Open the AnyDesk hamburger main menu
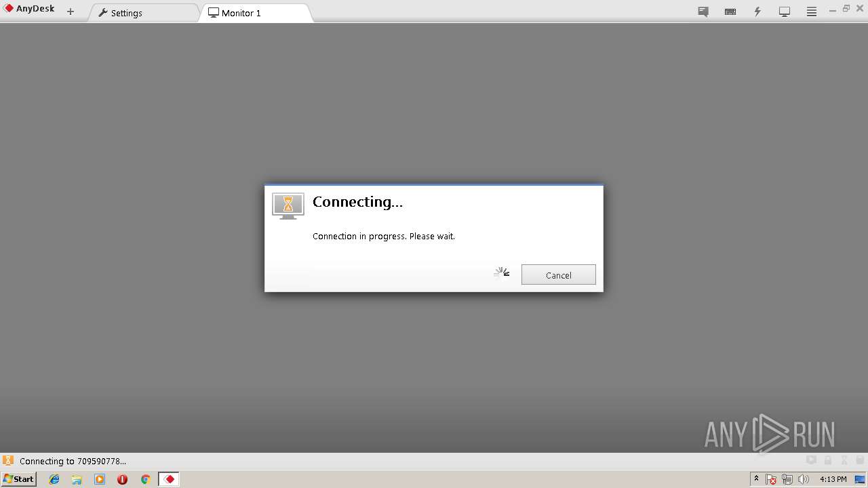The width and height of the screenshot is (868, 488). pos(811,12)
